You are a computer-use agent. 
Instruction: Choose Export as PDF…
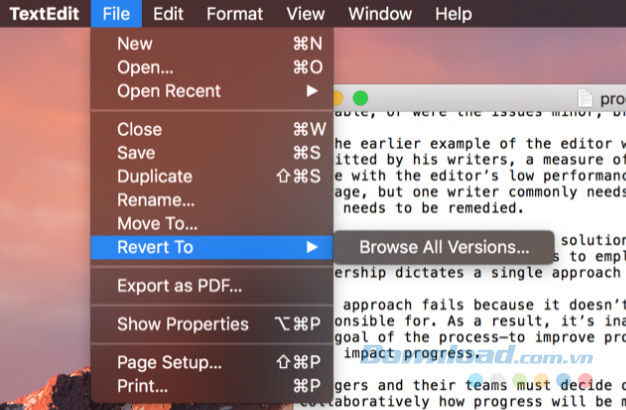(x=212, y=286)
